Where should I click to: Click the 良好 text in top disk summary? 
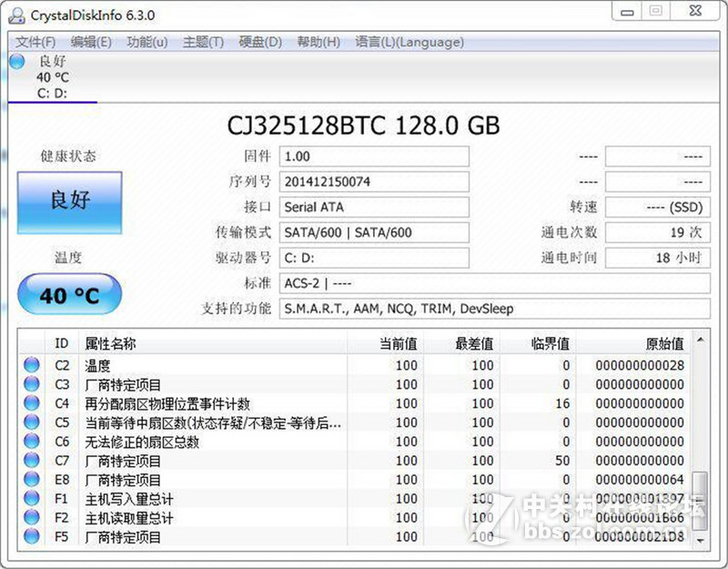pyautogui.click(x=53, y=61)
